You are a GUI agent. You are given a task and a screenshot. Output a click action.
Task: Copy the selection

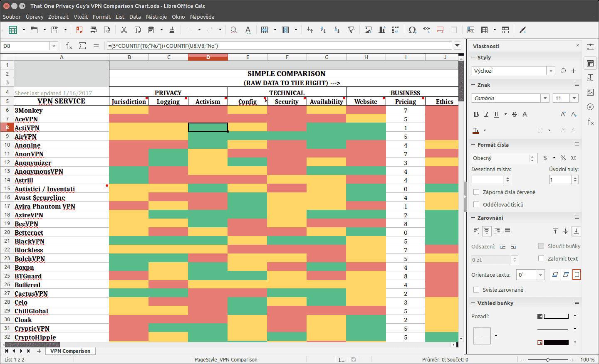point(138,30)
